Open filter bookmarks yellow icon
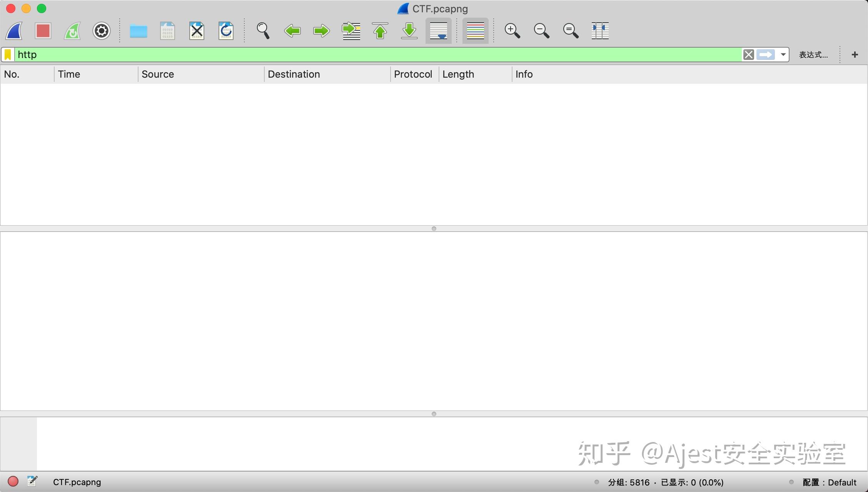The height and width of the screenshot is (492, 868). coord(8,55)
